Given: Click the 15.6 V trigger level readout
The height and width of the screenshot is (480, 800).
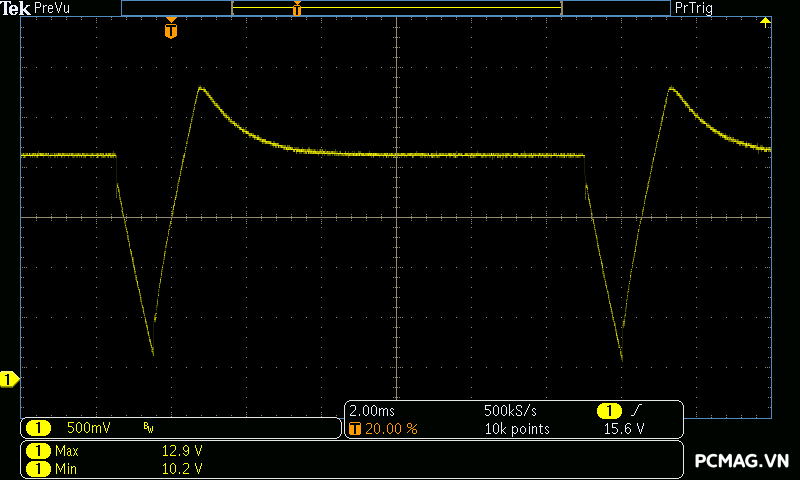Looking at the screenshot, I should click(x=624, y=428).
